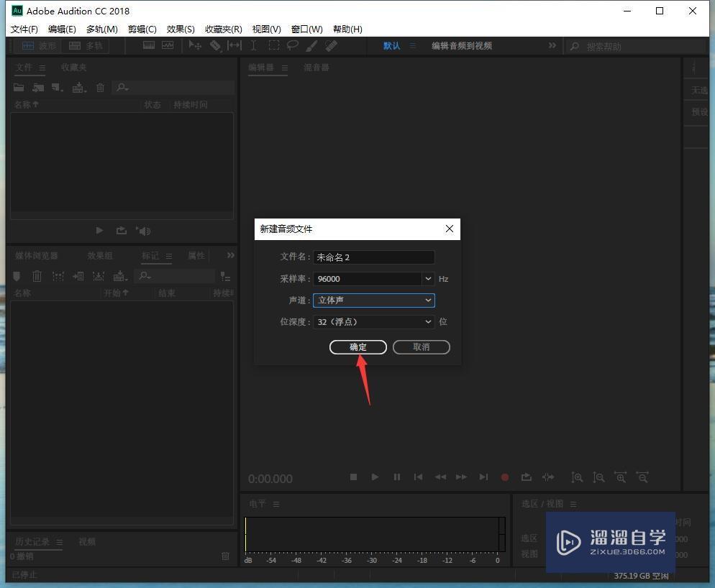Select the Slip tool

(234, 45)
